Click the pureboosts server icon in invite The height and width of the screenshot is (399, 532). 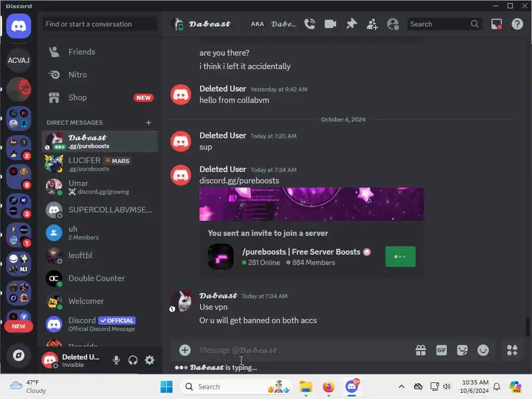coord(220,257)
